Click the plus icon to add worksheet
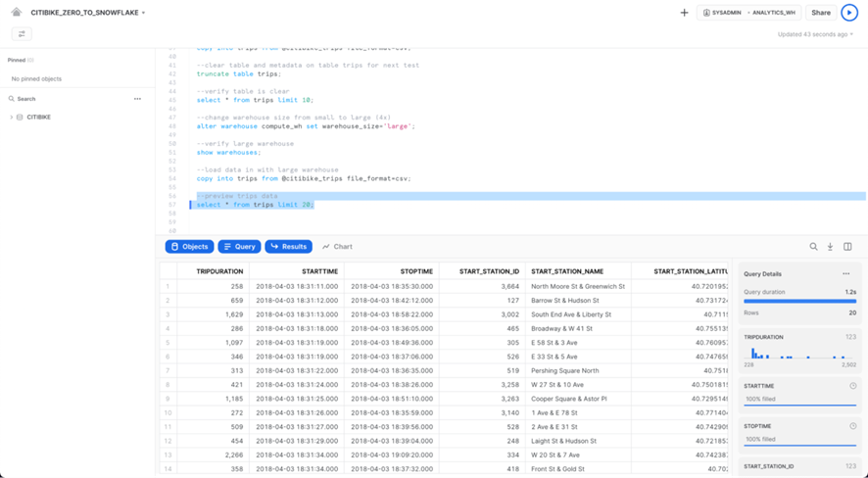The image size is (868, 478). 684,13
